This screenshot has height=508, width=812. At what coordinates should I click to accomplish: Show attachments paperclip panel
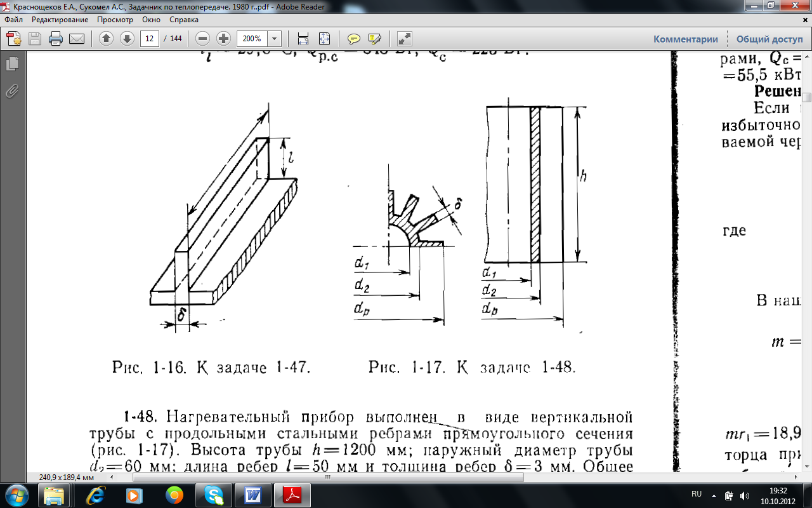pyautogui.click(x=11, y=91)
